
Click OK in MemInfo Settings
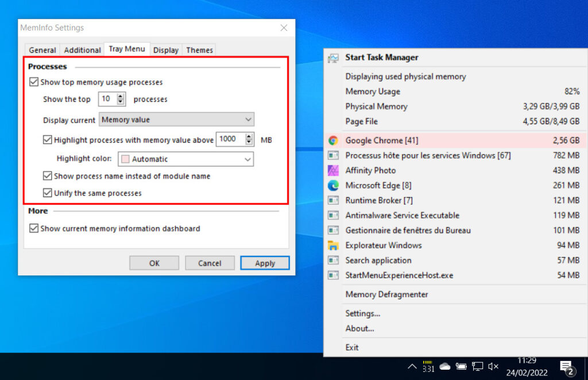click(154, 263)
